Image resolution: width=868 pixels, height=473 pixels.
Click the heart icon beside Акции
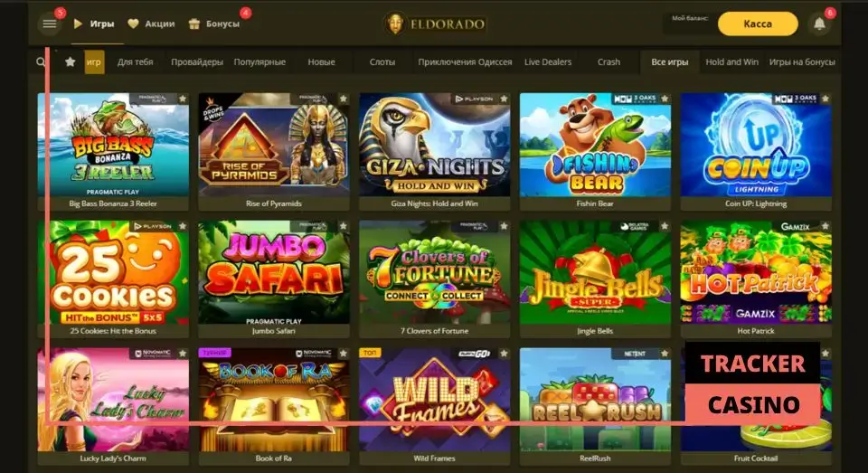coord(133,24)
